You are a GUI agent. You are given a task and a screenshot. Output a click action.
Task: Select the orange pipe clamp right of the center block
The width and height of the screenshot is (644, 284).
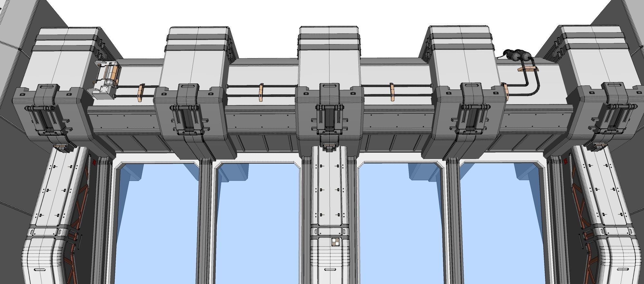click(x=392, y=92)
